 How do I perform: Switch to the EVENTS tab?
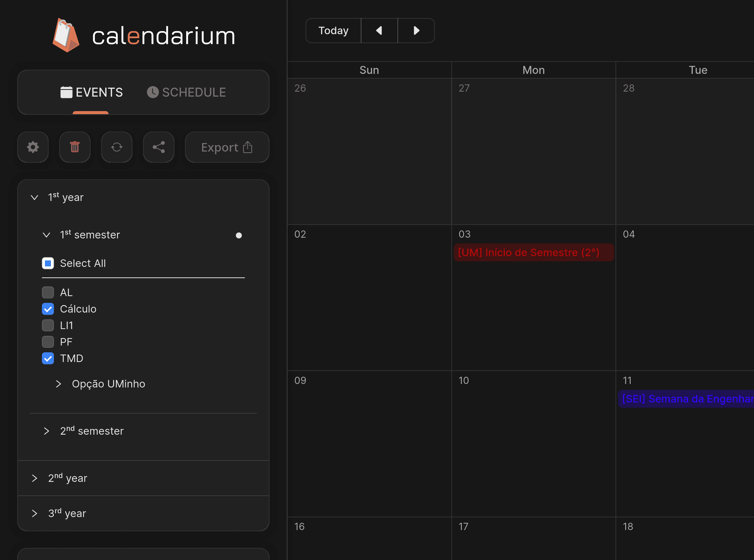click(x=92, y=92)
